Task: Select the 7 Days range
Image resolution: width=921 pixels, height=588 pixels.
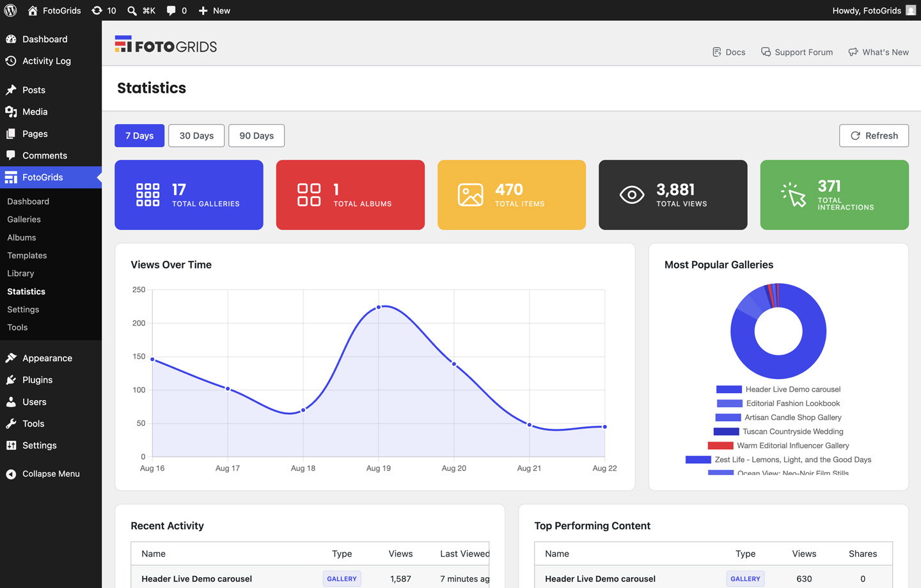Action: 139,135
